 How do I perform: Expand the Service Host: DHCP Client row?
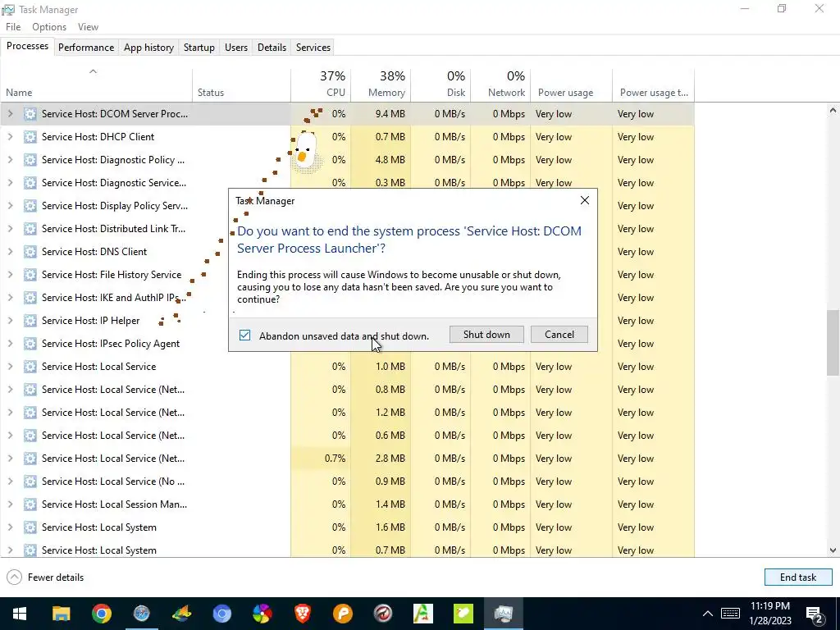(x=10, y=137)
